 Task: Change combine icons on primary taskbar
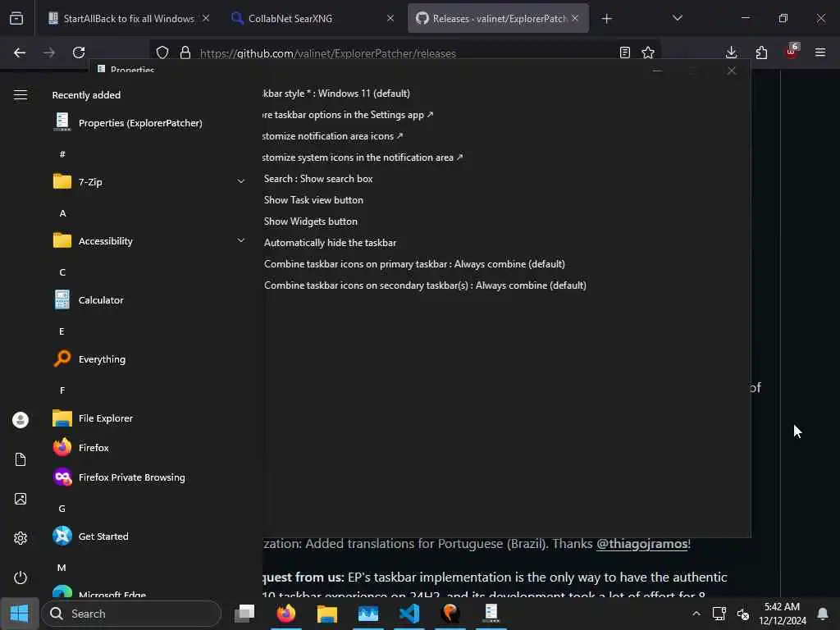(x=414, y=264)
